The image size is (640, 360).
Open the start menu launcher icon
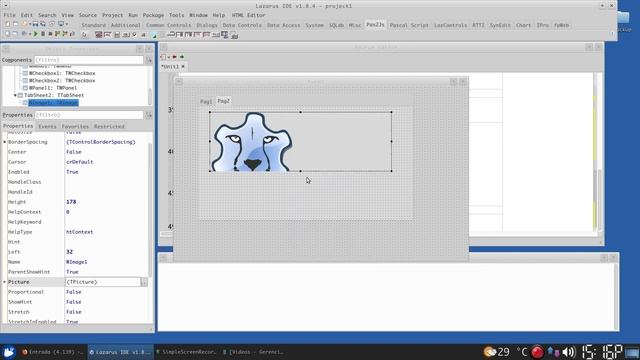point(9,352)
